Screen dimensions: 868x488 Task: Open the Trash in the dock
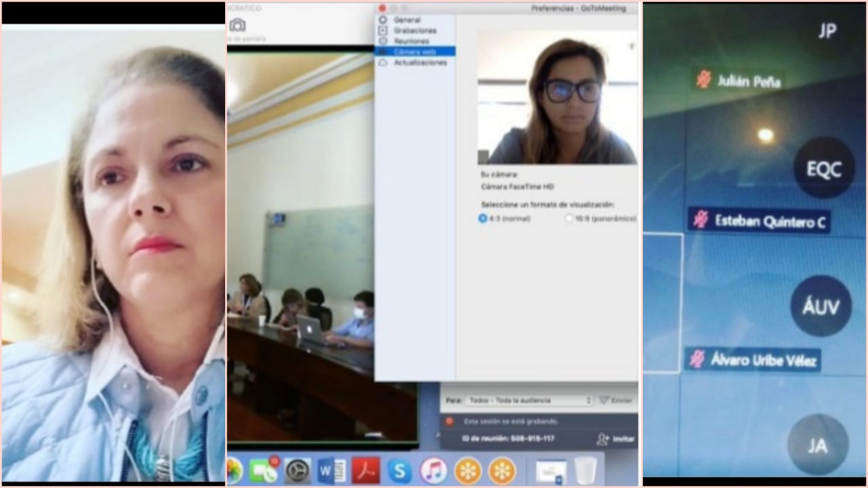coord(585,470)
